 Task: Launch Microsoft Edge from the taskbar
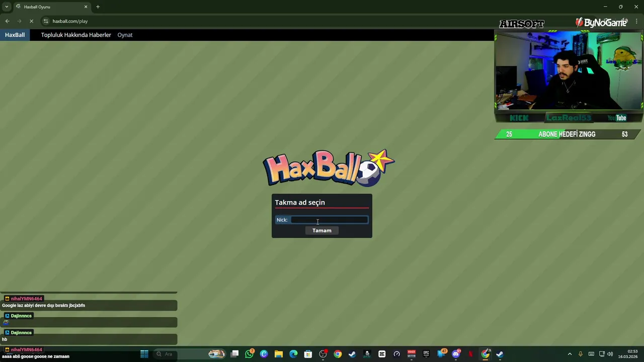[293, 354]
